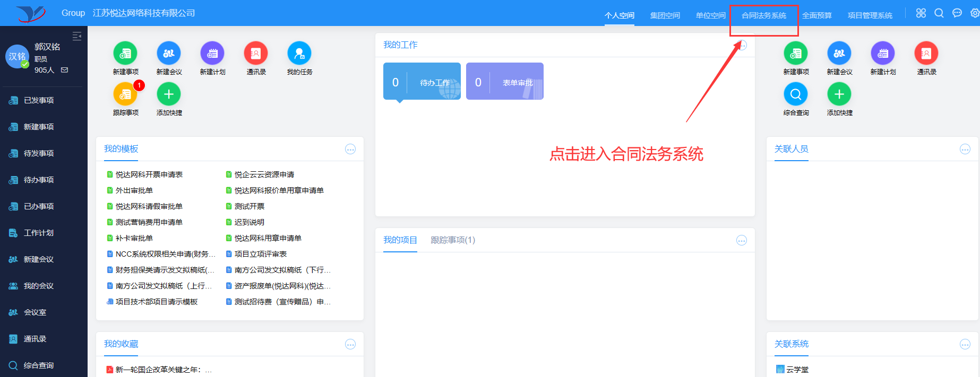Viewport: 980px width, 377px height.
Task: Expand 我的模板 panel more options
Action: point(350,150)
